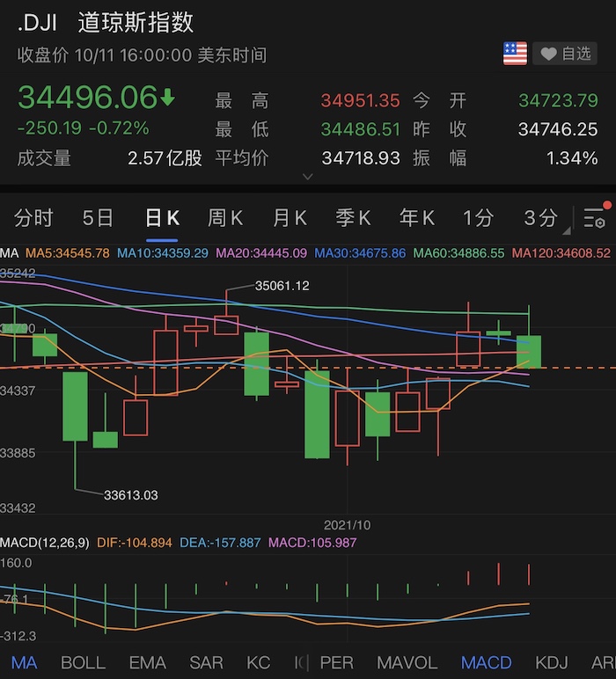Switch to the 分时 chart tab
This screenshot has width=616, height=679.
[33, 217]
